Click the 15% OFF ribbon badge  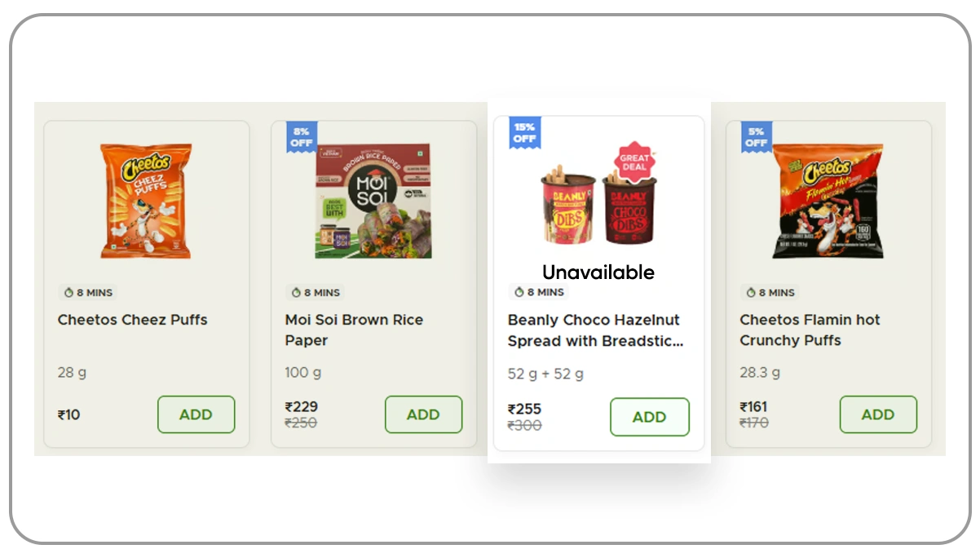tap(527, 131)
